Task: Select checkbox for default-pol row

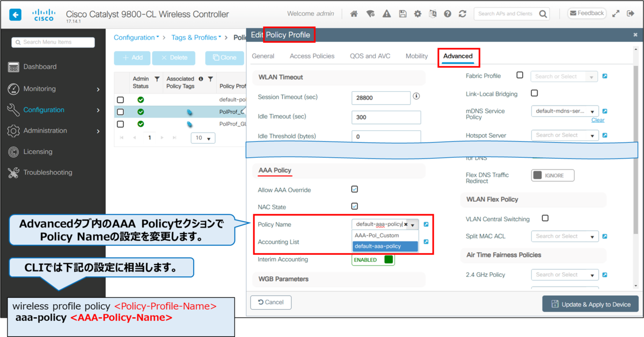Action: [120, 100]
